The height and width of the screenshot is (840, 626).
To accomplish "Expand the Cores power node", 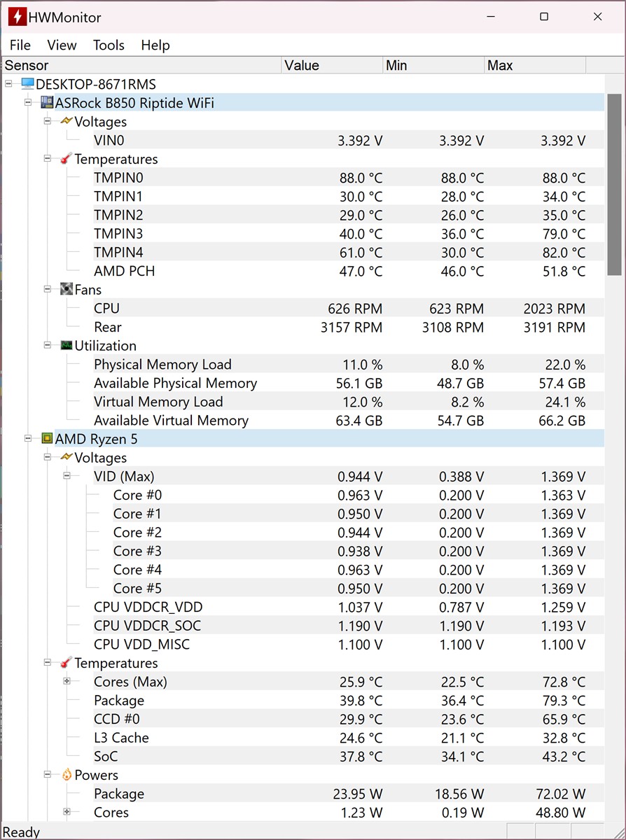I will click(67, 812).
